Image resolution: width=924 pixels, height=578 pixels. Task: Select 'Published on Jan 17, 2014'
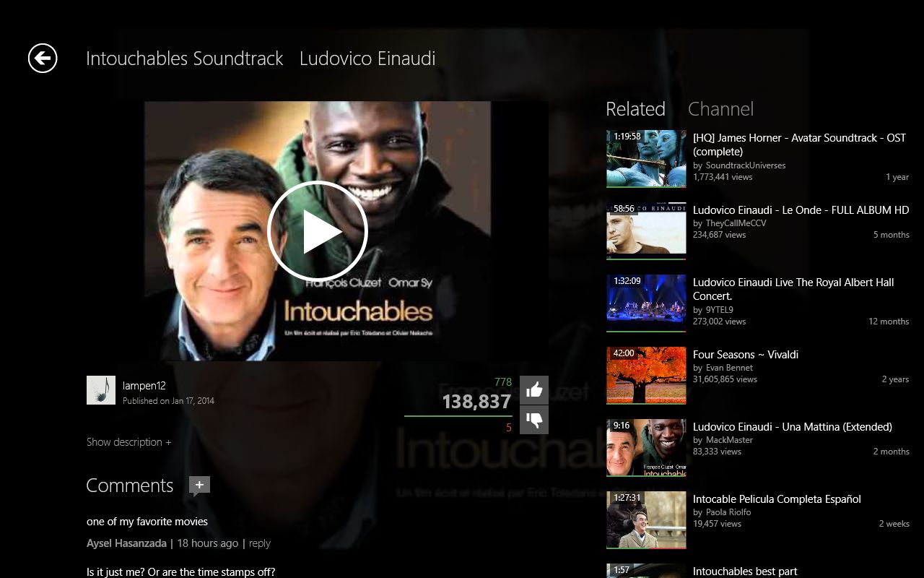(x=168, y=401)
